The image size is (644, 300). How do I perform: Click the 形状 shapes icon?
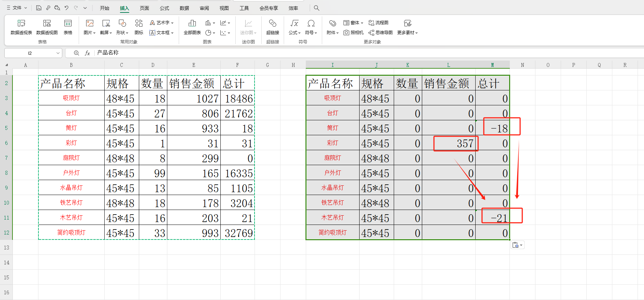pyautogui.click(x=122, y=23)
